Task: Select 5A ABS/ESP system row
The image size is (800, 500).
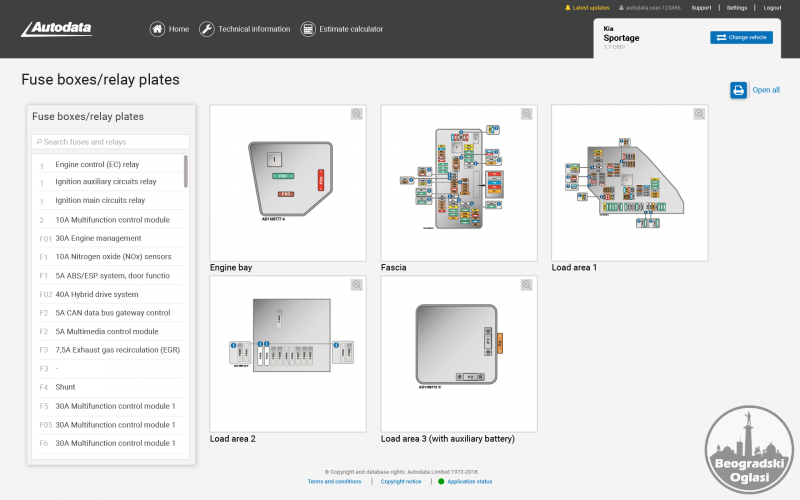Action: [x=111, y=276]
